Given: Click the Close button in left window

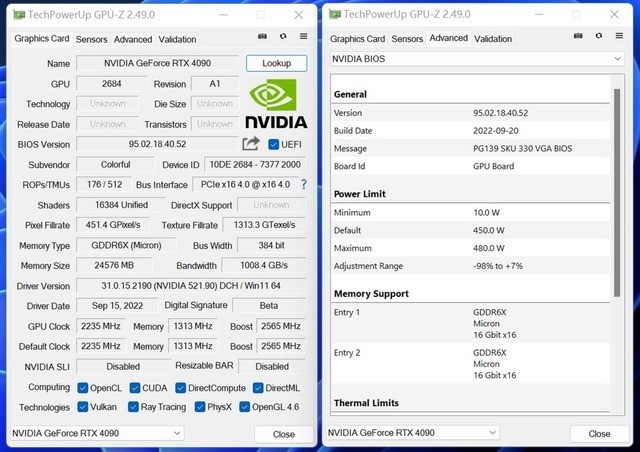Looking at the screenshot, I should click(284, 434).
